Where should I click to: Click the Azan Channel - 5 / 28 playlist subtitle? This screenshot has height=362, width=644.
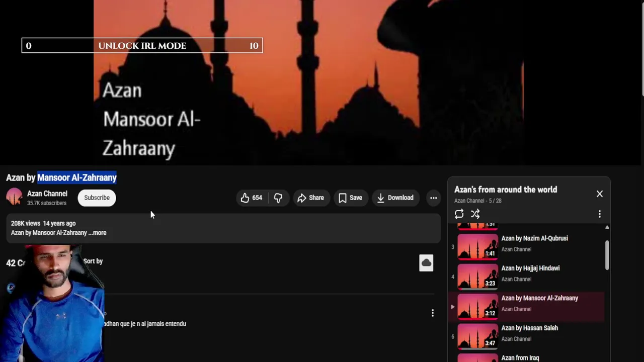(478, 201)
